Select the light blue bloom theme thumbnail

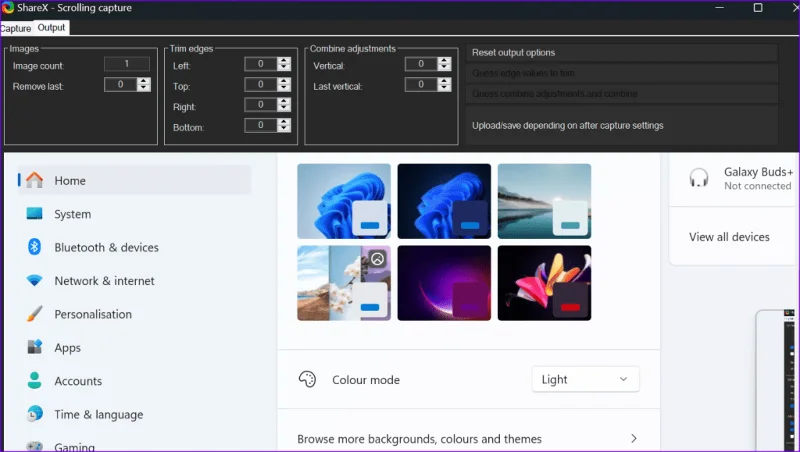(344, 201)
